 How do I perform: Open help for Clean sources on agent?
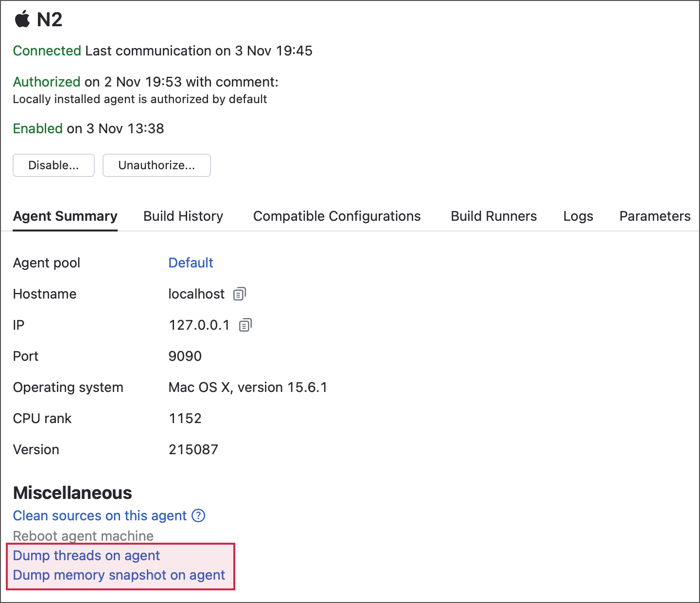click(198, 515)
